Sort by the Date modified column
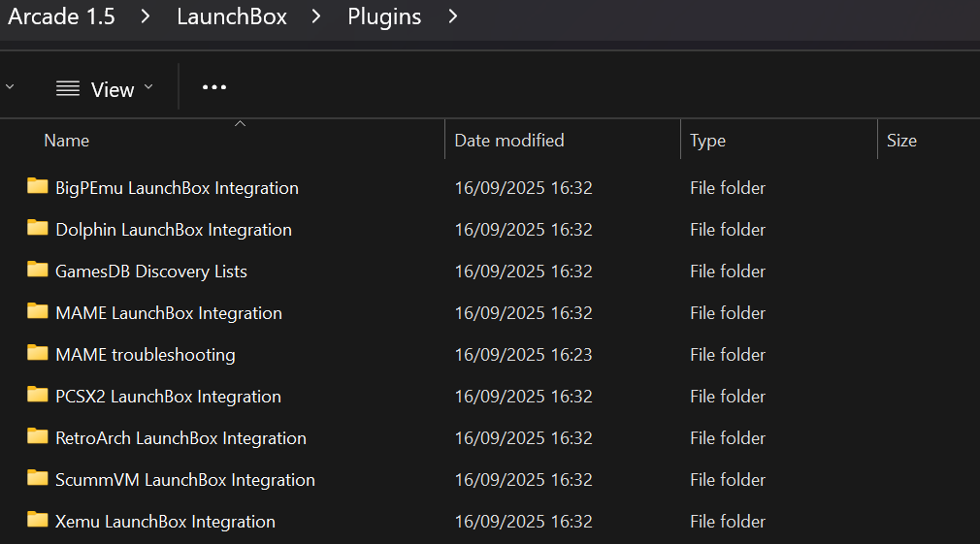This screenshot has width=980, height=544. pyautogui.click(x=563, y=140)
